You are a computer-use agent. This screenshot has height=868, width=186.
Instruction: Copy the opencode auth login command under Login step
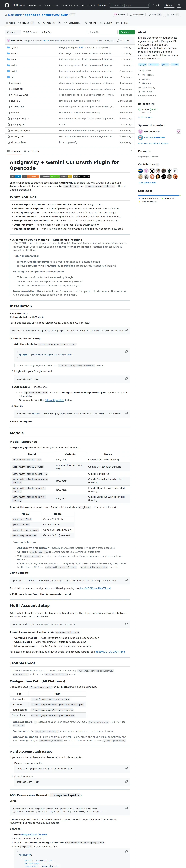(x=126, y=378)
